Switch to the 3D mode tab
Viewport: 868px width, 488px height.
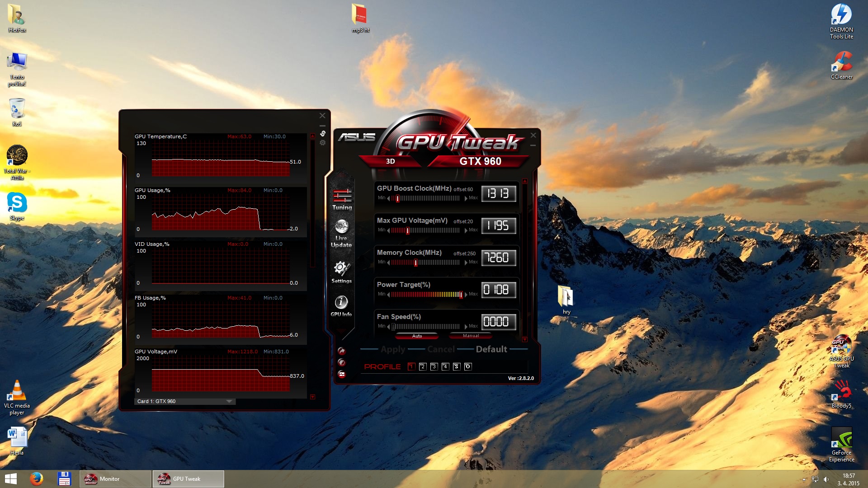(391, 161)
